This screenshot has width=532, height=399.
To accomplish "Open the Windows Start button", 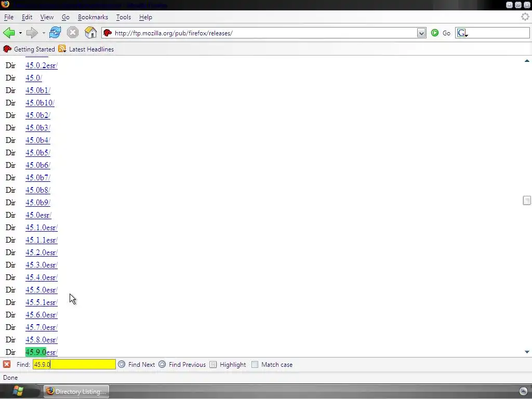I will point(18,391).
